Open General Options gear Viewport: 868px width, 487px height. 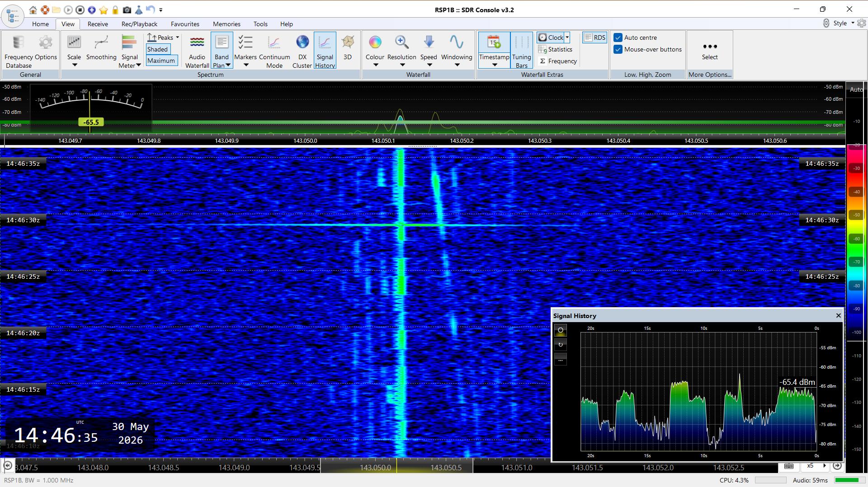point(46,47)
